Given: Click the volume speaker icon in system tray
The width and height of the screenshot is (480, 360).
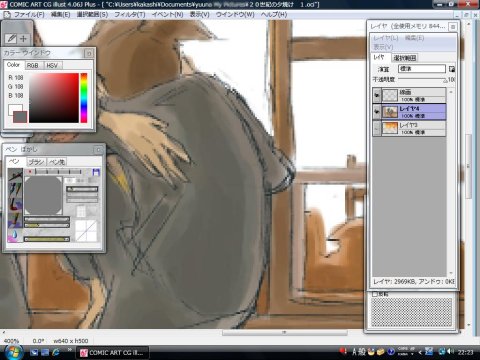Looking at the screenshot, I should [x=451, y=352].
